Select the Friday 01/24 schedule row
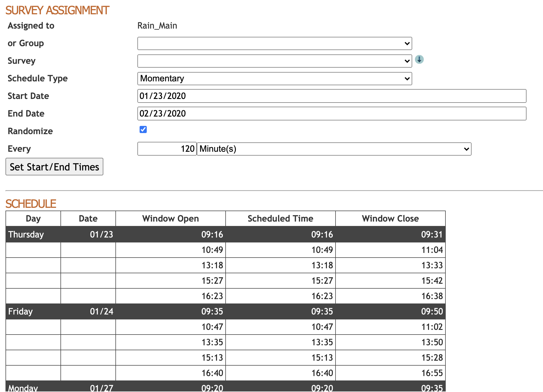Viewport: 543px width, 392px height. coord(225,311)
